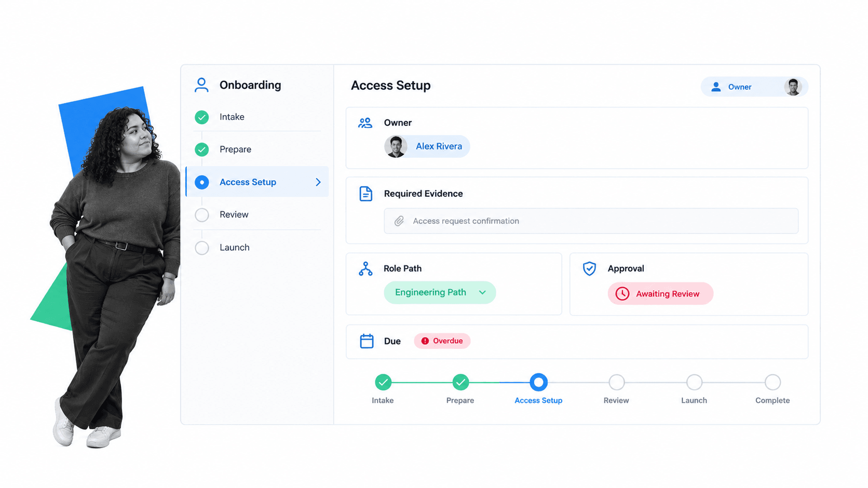This screenshot has height=488, width=868.
Task: Click the Approval shield icon
Action: pyautogui.click(x=589, y=268)
